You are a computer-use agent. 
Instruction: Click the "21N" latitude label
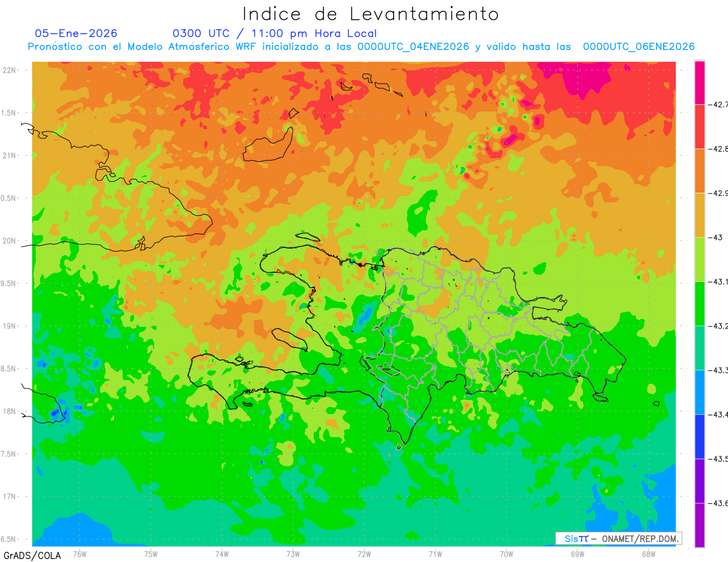[x=10, y=156]
